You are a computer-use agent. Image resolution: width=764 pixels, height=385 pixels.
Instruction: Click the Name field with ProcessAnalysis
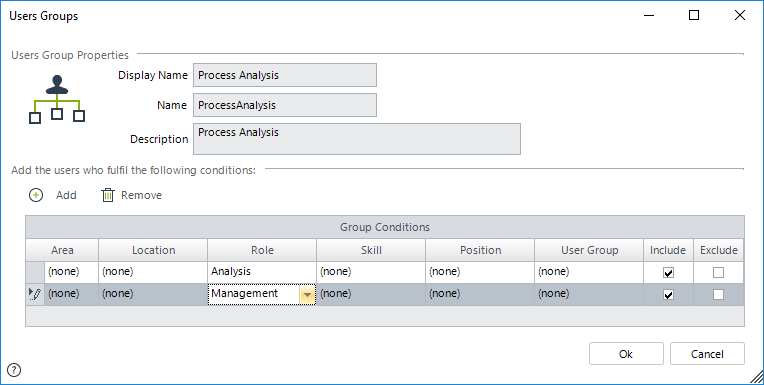pyautogui.click(x=285, y=105)
